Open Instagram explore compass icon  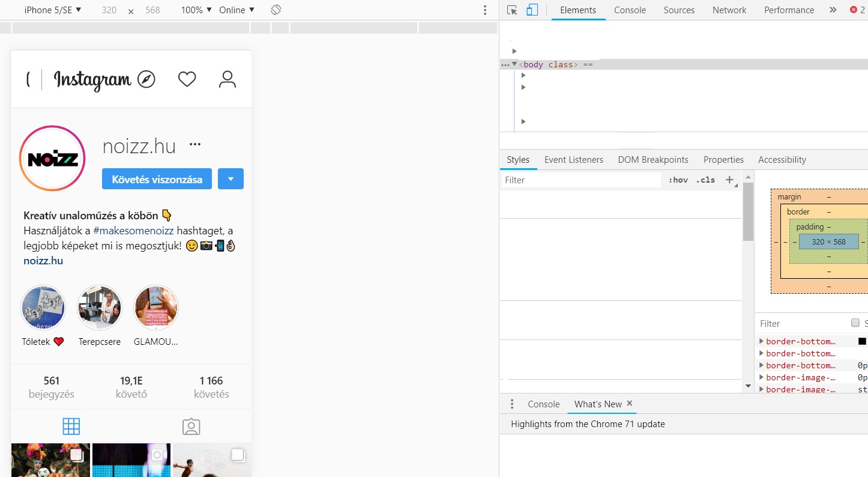[x=146, y=79]
